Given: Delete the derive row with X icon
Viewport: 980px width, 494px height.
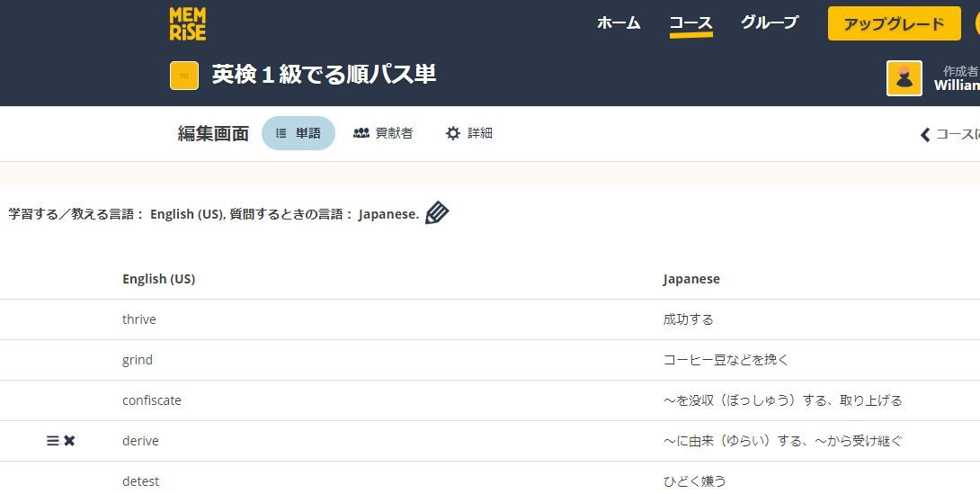Looking at the screenshot, I should pos(70,441).
